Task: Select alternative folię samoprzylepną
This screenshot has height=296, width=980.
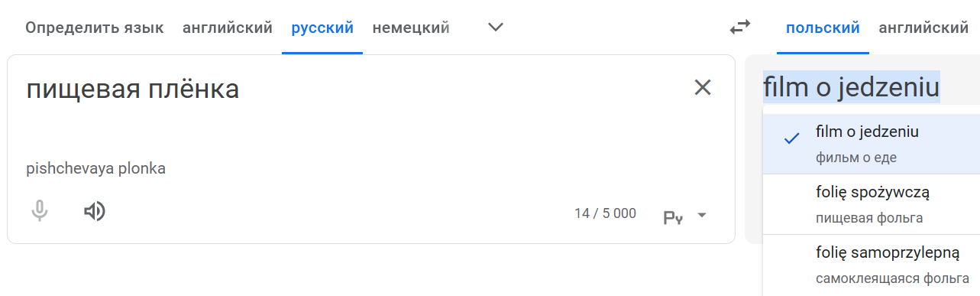Action: point(872,265)
